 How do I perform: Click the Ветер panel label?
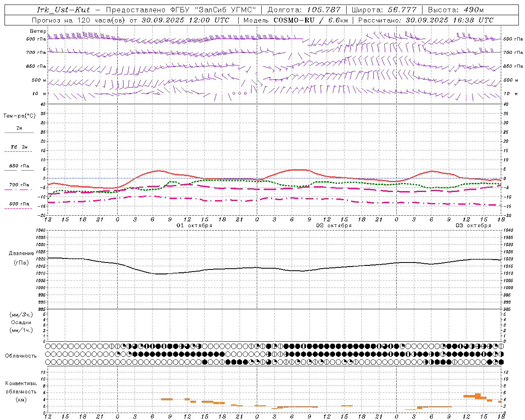(38, 31)
